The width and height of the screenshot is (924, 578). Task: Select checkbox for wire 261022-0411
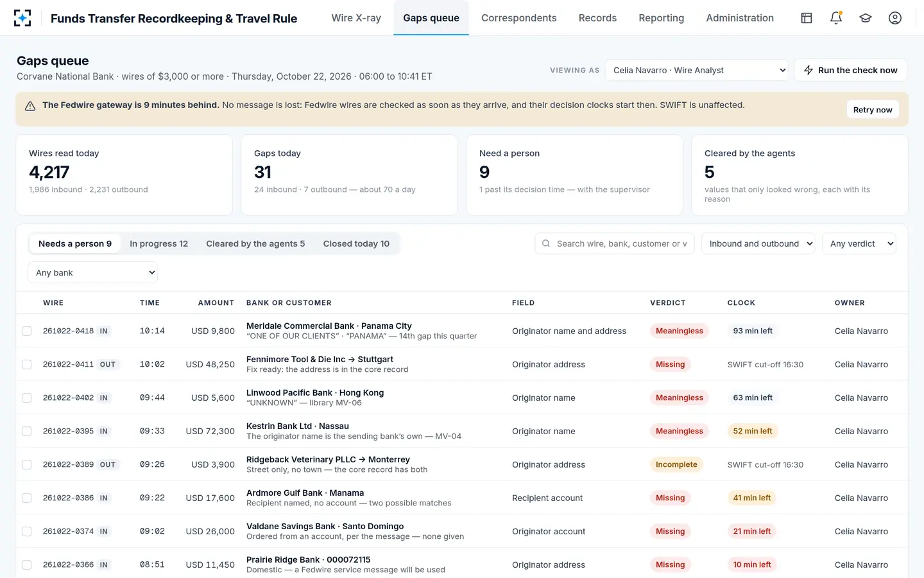click(x=27, y=365)
